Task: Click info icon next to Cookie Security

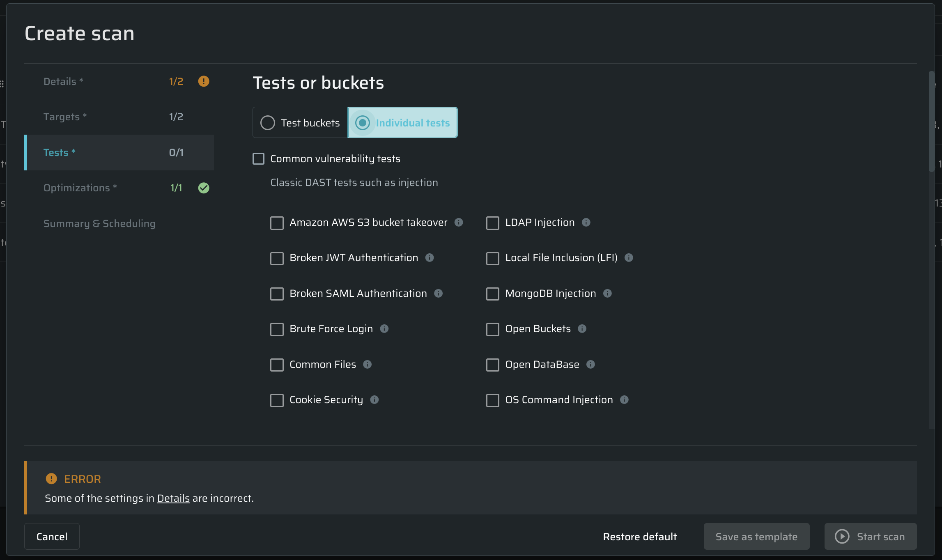Action: [375, 399]
